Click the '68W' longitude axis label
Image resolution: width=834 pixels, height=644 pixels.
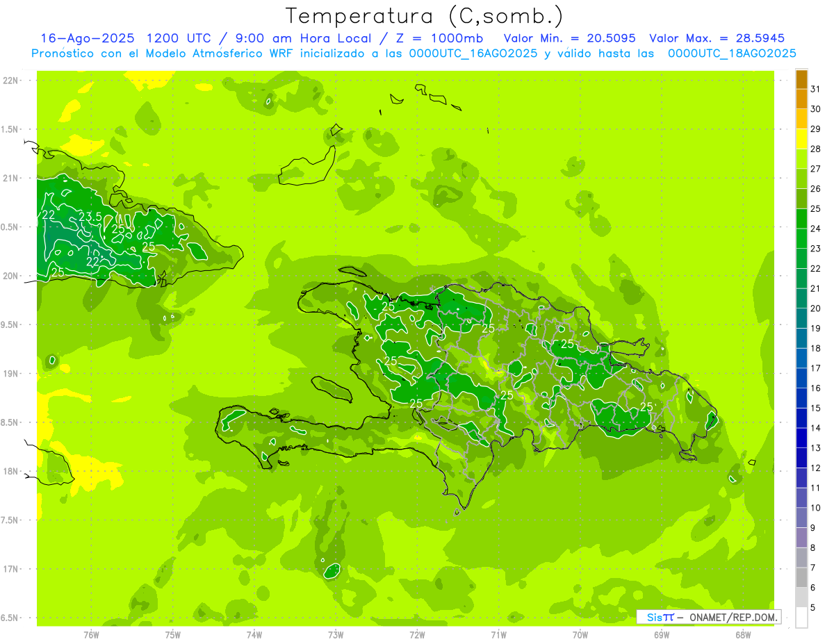tap(742, 634)
